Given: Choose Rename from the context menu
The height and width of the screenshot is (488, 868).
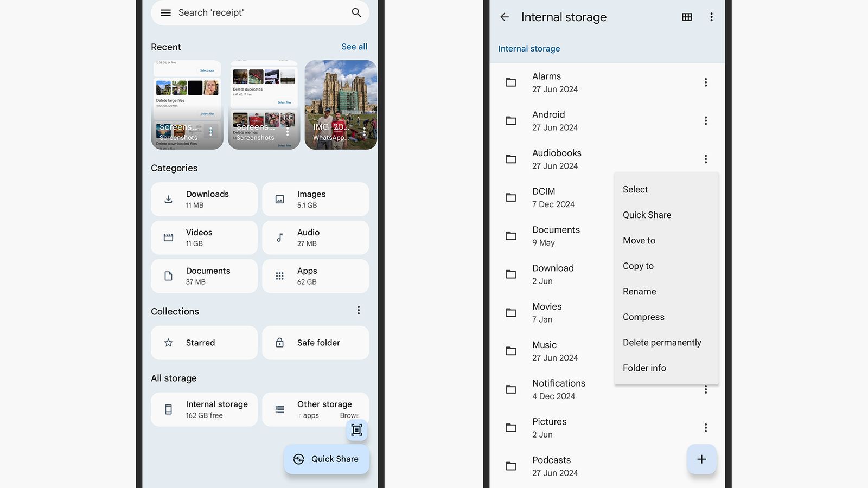Looking at the screenshot, I should [639, 292].
